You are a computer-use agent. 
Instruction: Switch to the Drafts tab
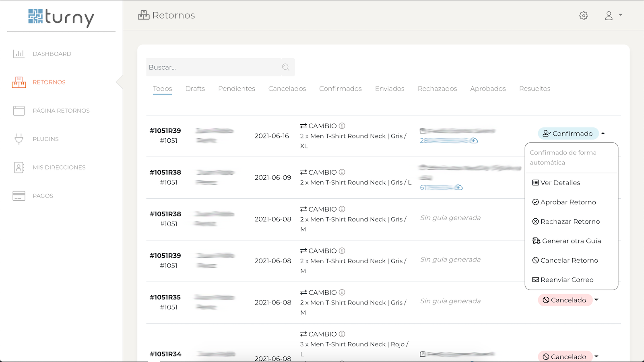(195, 88)
